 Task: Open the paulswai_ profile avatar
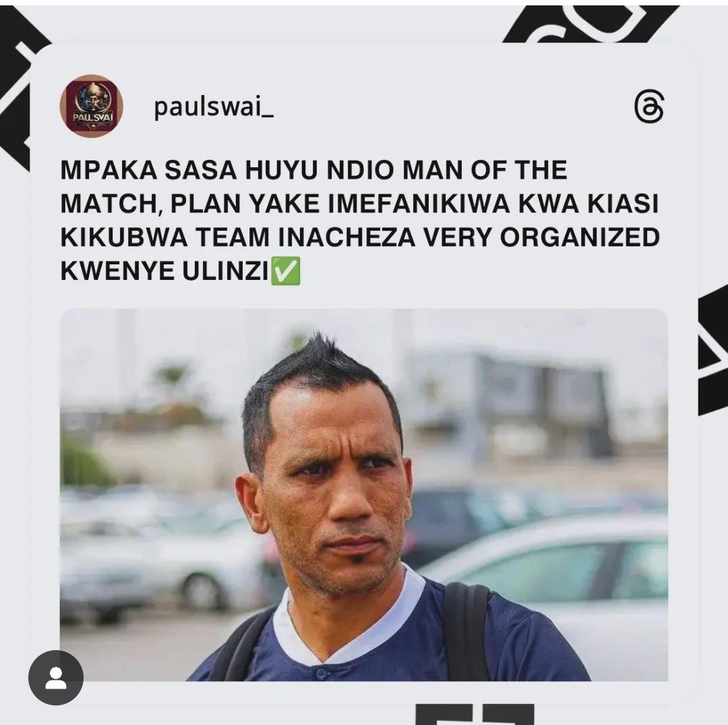(92, 106)
